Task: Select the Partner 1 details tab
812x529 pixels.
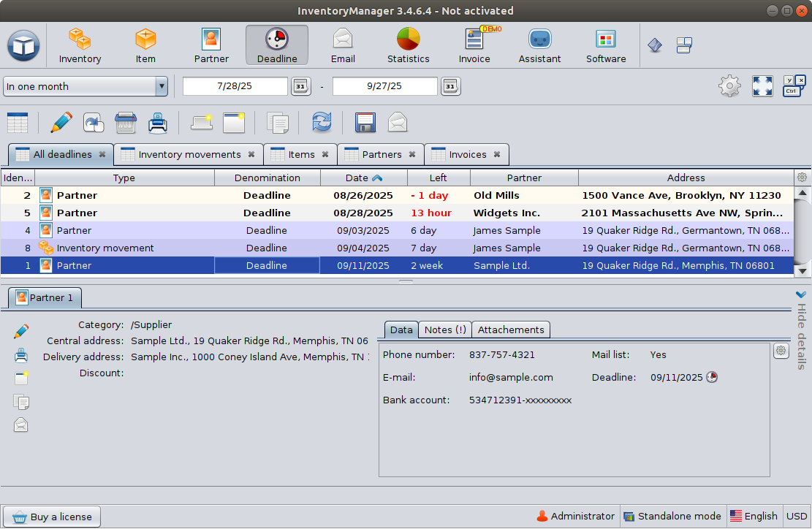Action: click(x=45, y=297)
